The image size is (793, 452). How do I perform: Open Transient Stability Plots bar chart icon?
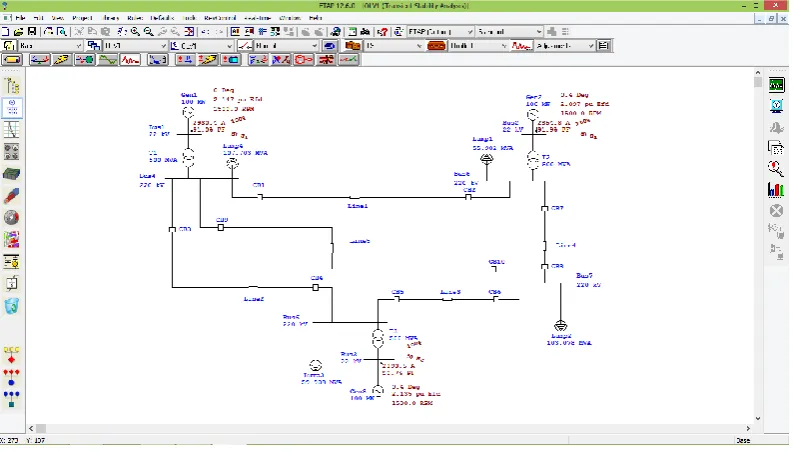[x=776, y=190]
